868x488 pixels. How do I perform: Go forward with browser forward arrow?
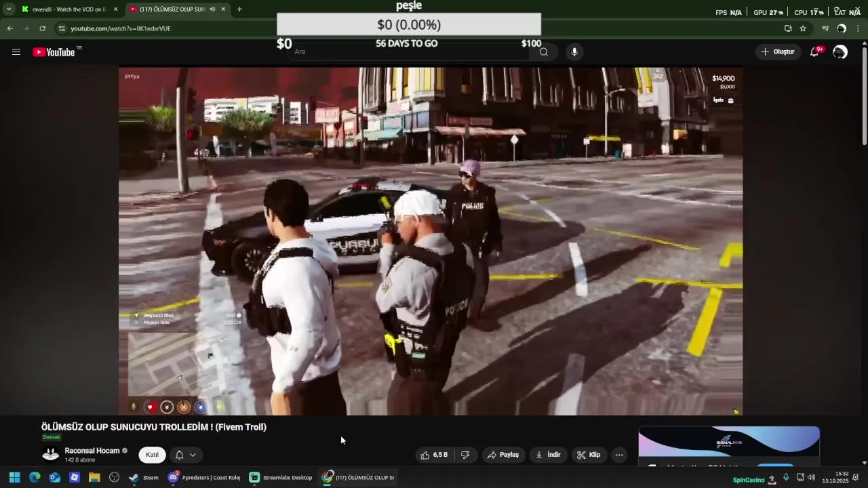pos(26,28)
